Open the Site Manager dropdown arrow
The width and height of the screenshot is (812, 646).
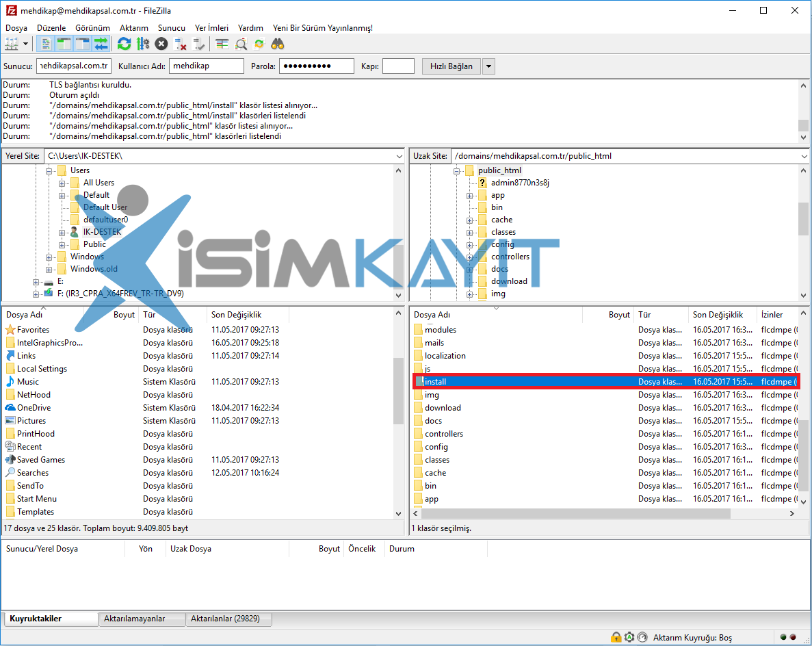(25, 44)
